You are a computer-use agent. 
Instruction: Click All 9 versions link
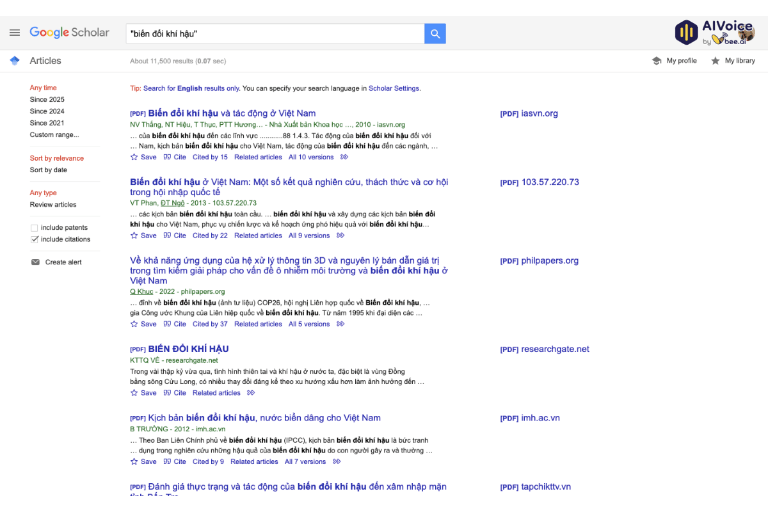tap(309, 236)
